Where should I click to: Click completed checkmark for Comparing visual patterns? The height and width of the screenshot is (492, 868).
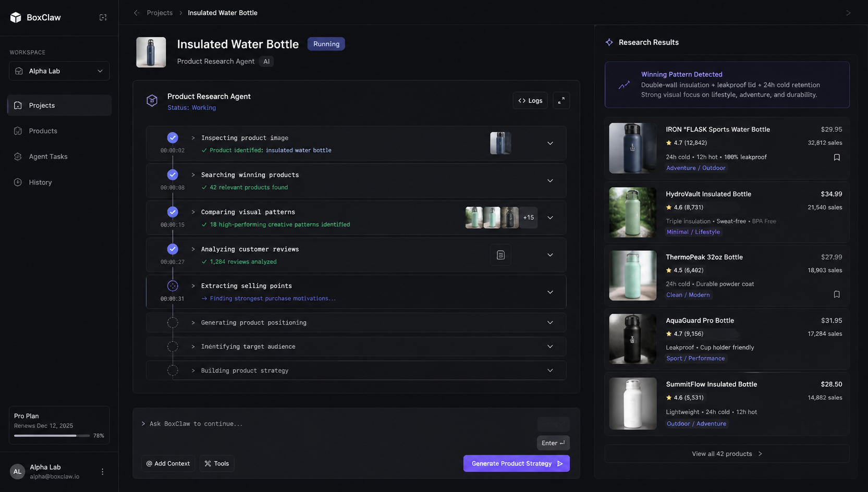pyautogui.click(x=173, y=212)
